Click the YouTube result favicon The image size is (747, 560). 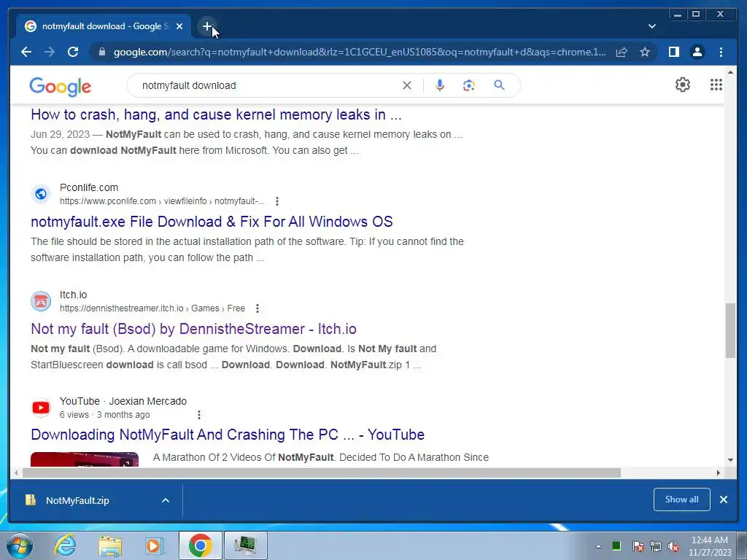pyautogui.click(x=41, y=408)
